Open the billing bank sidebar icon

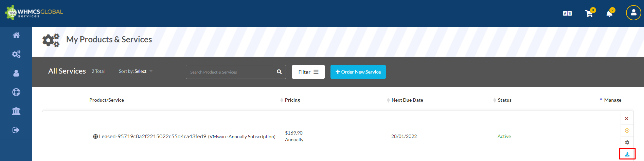pos(16,111)
